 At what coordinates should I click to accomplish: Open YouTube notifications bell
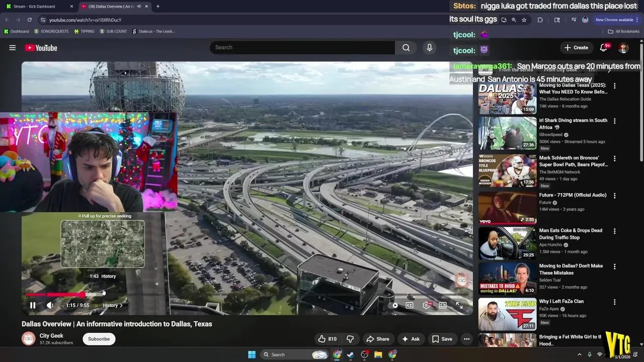(603, 48)
